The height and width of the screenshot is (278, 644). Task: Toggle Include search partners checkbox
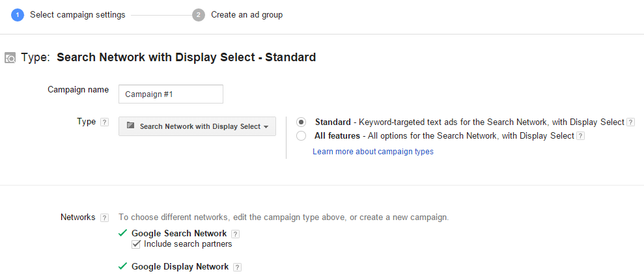(x=136, y=244)
